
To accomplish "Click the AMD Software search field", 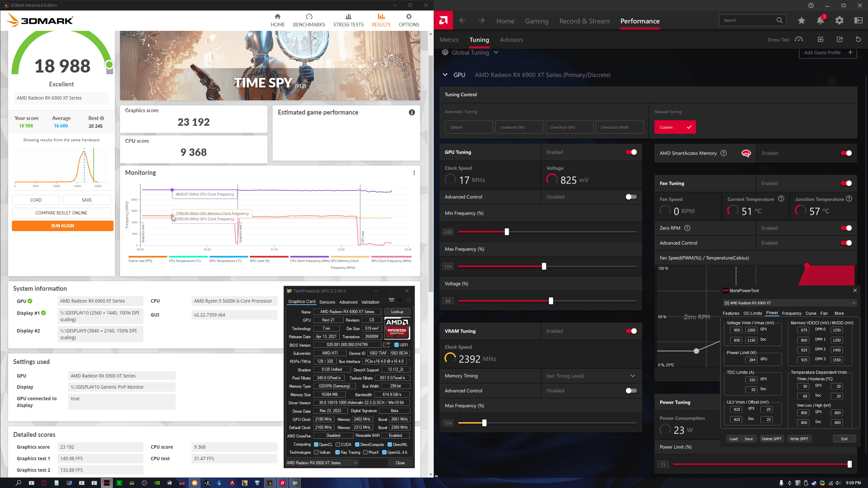I will tap(752, 20).
